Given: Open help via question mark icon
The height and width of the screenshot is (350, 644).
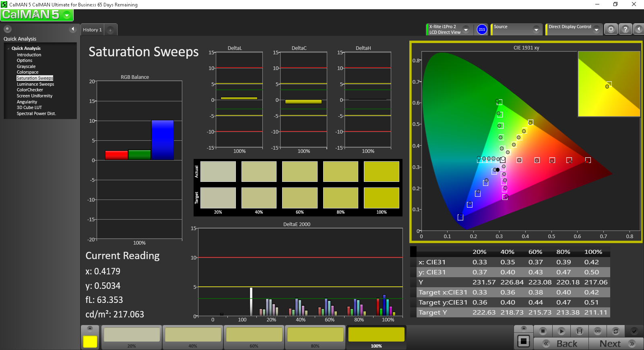Looking at the screenshot, I should 625,29.
